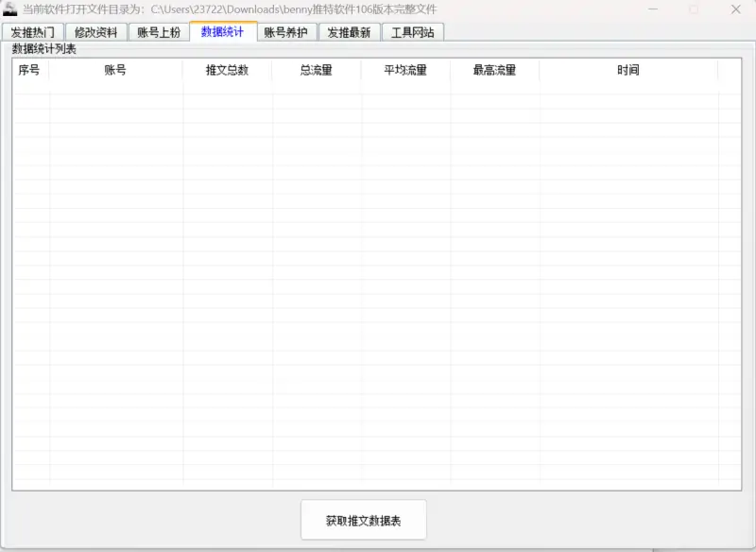Go to the 账号养护 tab
The height and width of the screenshot is (552, 756).
(286, 32)
